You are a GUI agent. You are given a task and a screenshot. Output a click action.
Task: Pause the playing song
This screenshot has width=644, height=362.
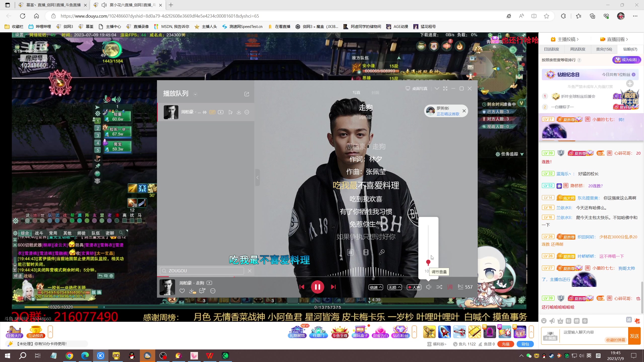tap(317, 287)
